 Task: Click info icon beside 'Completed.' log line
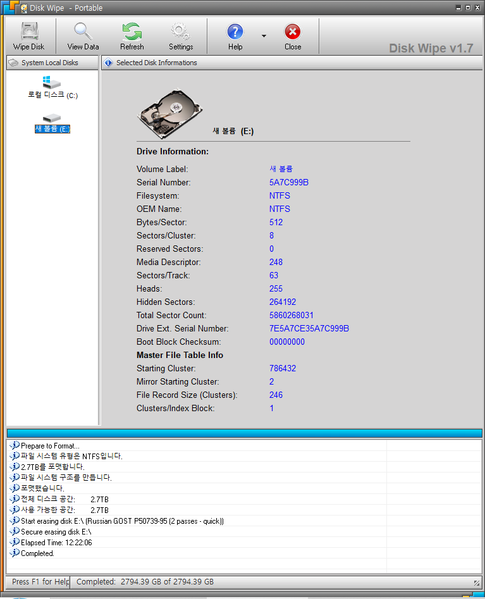coord(15,553)
